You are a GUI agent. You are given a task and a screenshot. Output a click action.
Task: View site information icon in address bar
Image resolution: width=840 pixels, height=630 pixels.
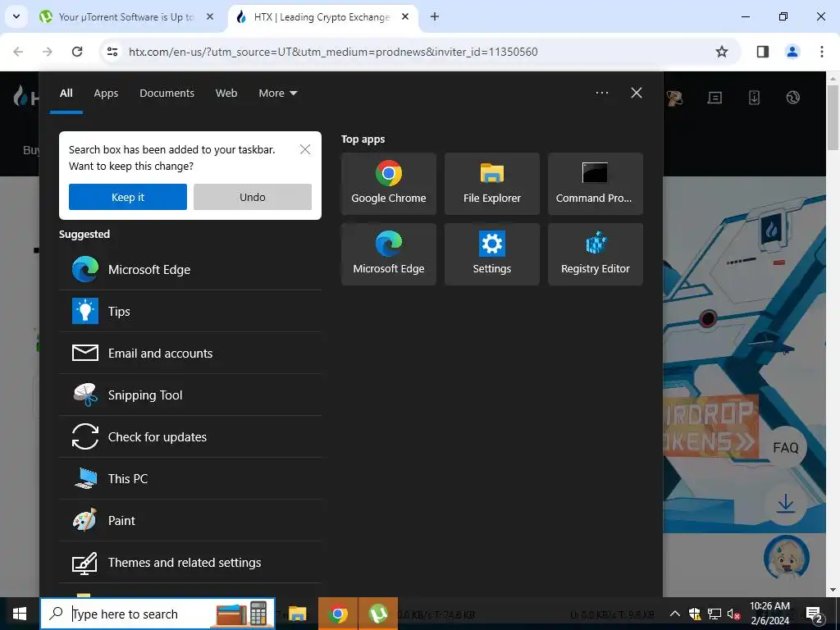coord(112,52)
